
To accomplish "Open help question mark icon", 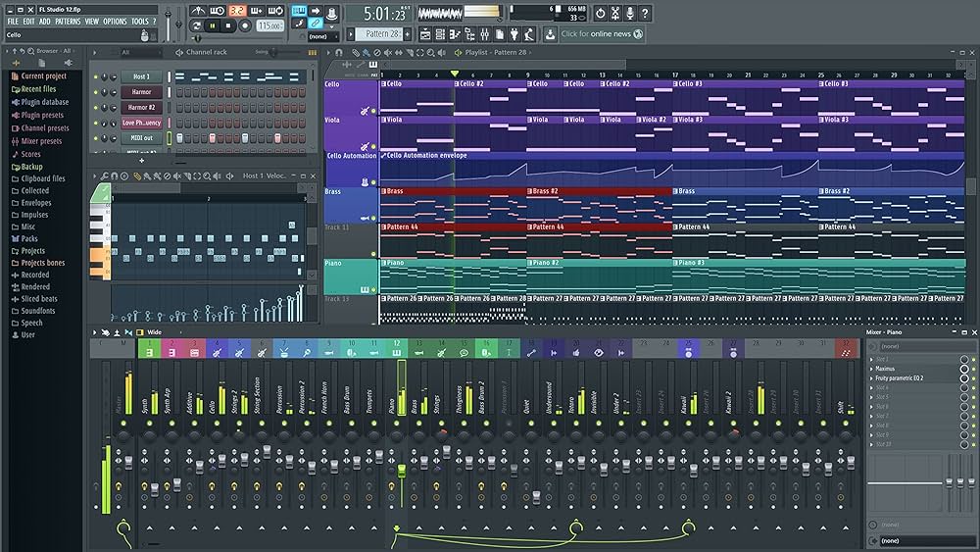I will pos(646,13).
